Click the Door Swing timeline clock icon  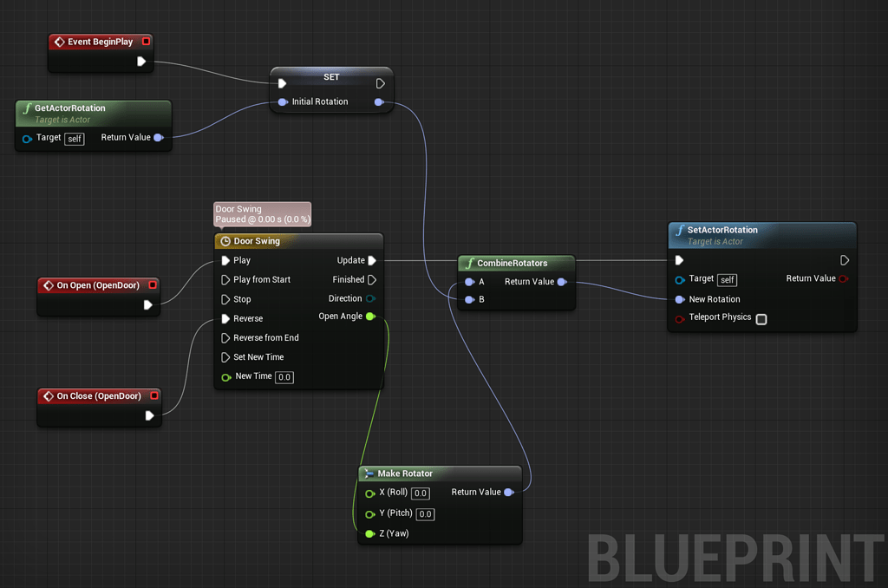225,241
